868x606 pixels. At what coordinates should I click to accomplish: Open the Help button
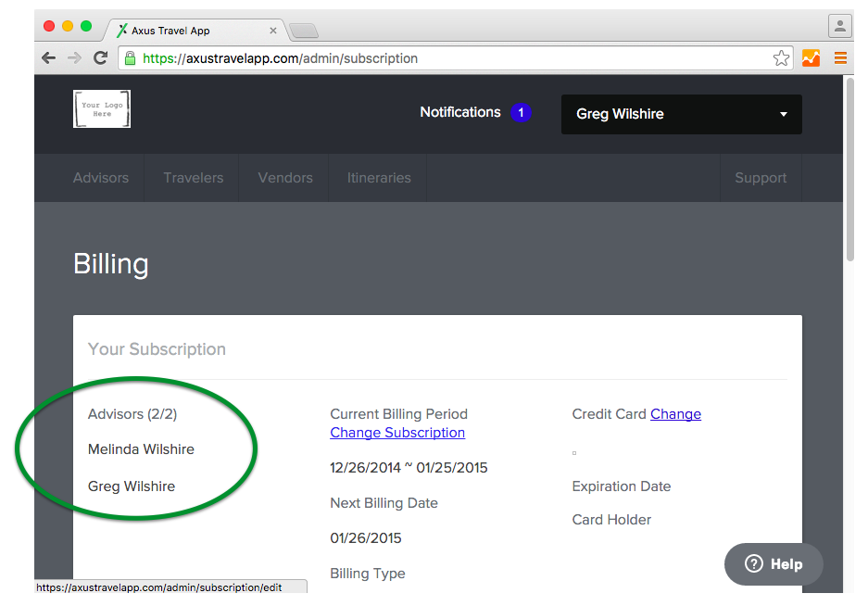point(774,564)
